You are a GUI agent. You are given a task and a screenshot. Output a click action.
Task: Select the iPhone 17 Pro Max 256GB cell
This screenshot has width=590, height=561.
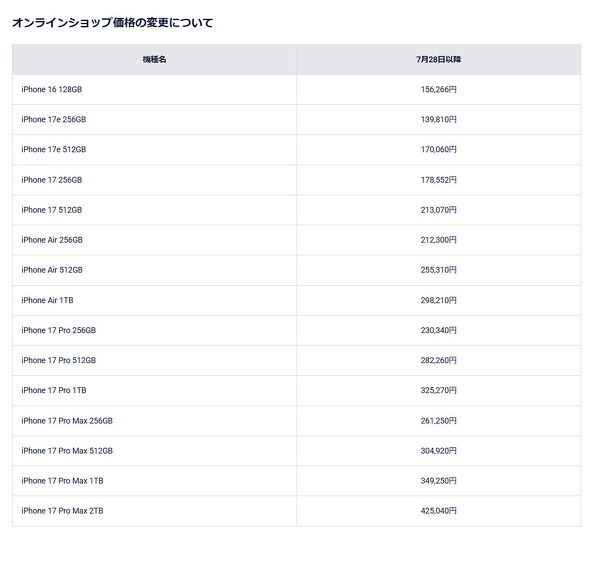pos(154,421)
